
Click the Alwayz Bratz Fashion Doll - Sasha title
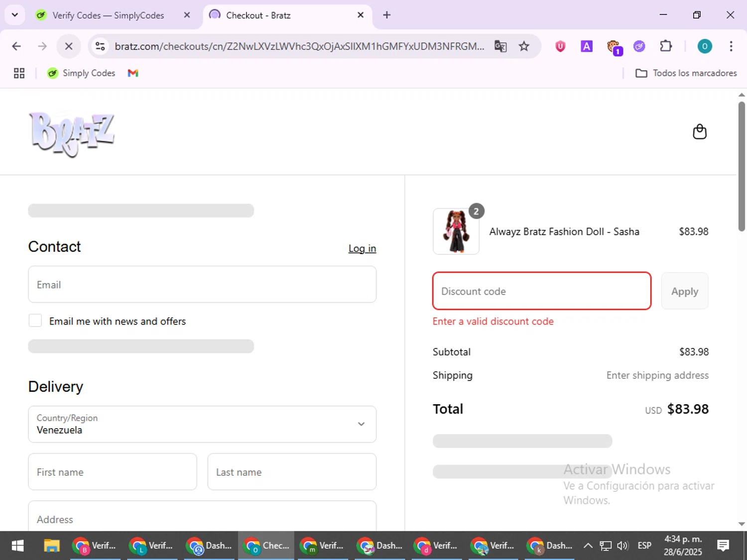click(x=564, y=231)
